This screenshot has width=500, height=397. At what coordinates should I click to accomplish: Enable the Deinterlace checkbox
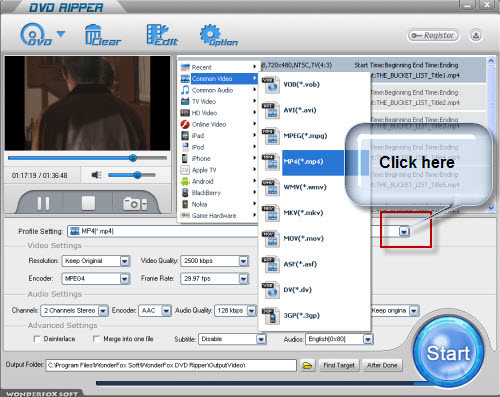(37, 339)
